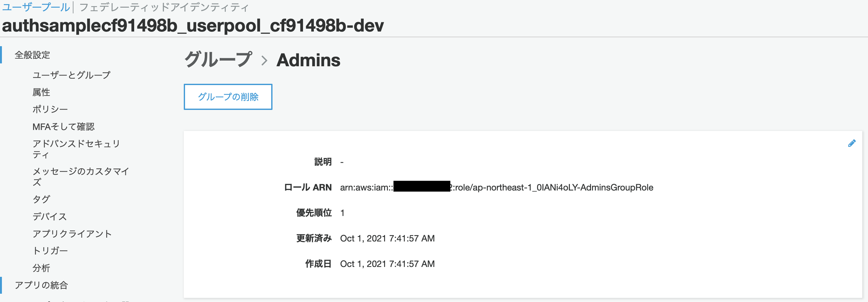The image size is (868, 302).
Task: Open アプリクライアント sidebar item
Action: point(72,234)
